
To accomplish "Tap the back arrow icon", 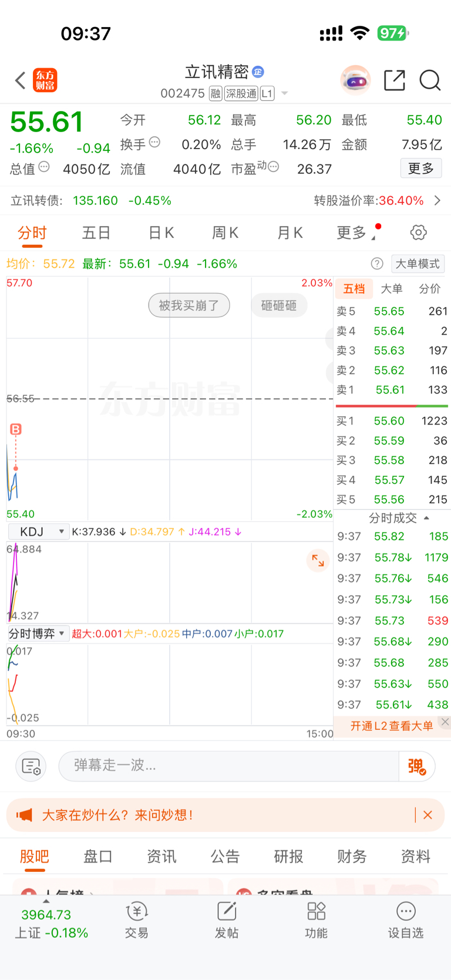I will [x=21, y=80].
